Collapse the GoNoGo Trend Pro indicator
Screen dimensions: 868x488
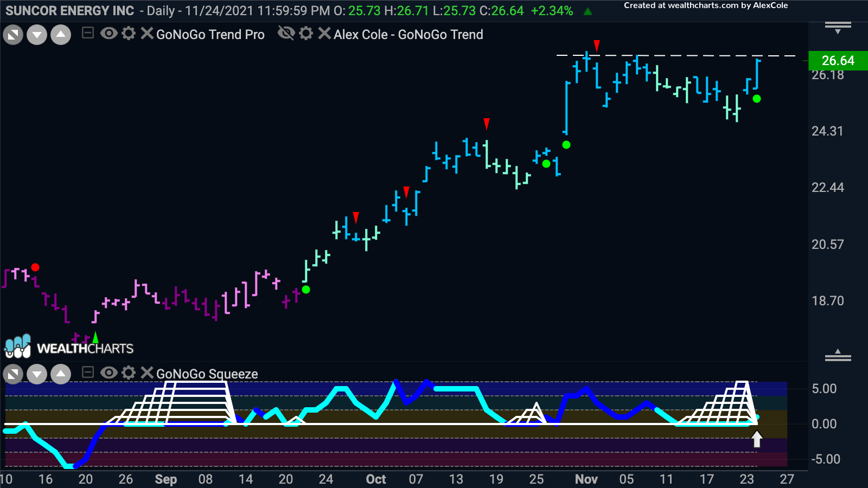click(87, 34)
